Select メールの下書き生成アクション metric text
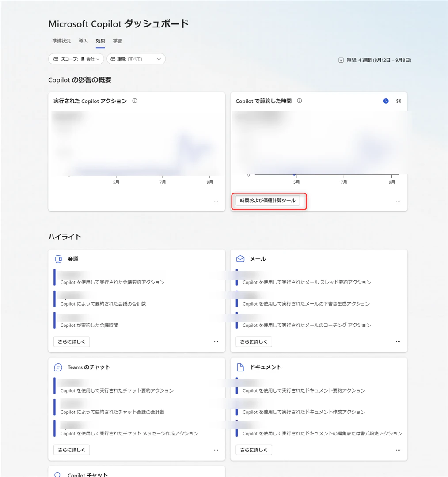 tap(306, 303)
